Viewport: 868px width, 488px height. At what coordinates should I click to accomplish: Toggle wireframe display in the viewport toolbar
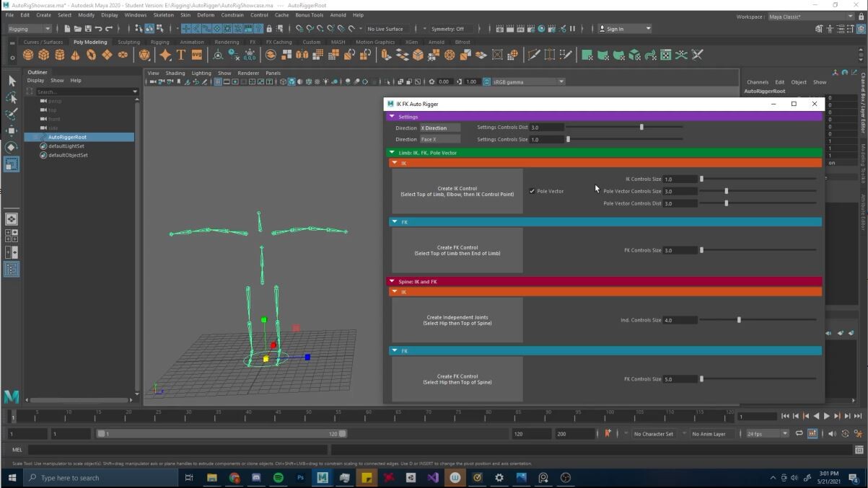point(281,81)
